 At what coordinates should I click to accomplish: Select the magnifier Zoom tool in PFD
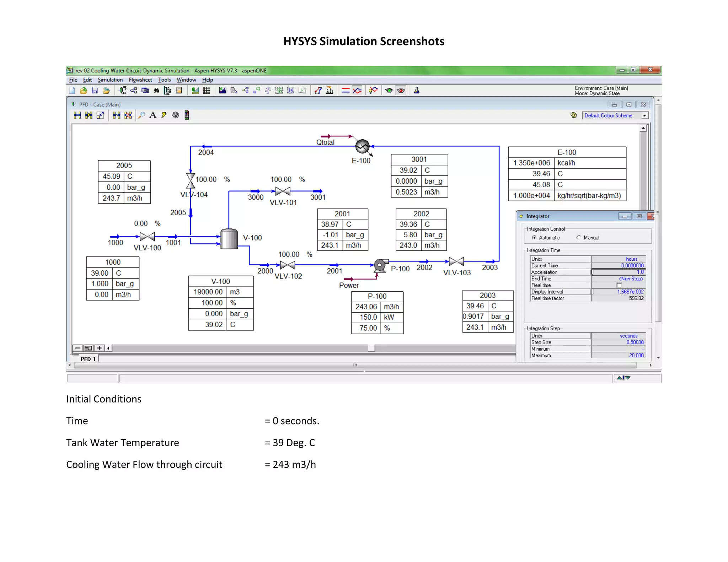141,115
